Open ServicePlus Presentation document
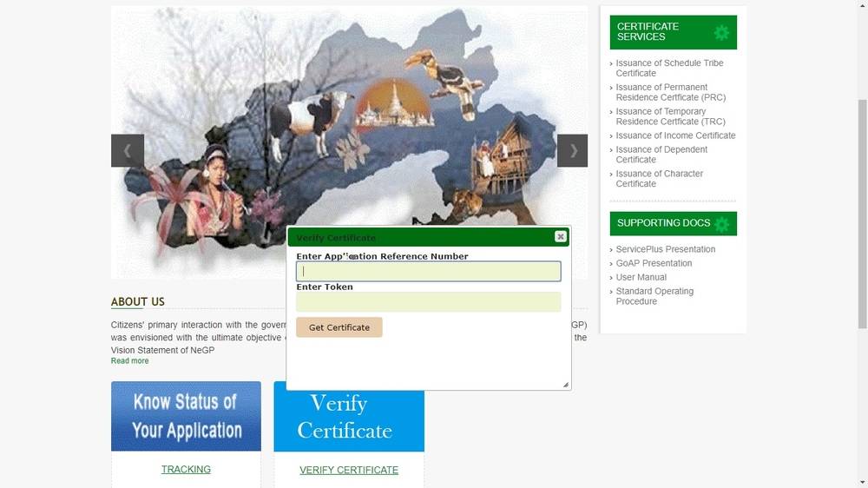 (x=666, y=249)
